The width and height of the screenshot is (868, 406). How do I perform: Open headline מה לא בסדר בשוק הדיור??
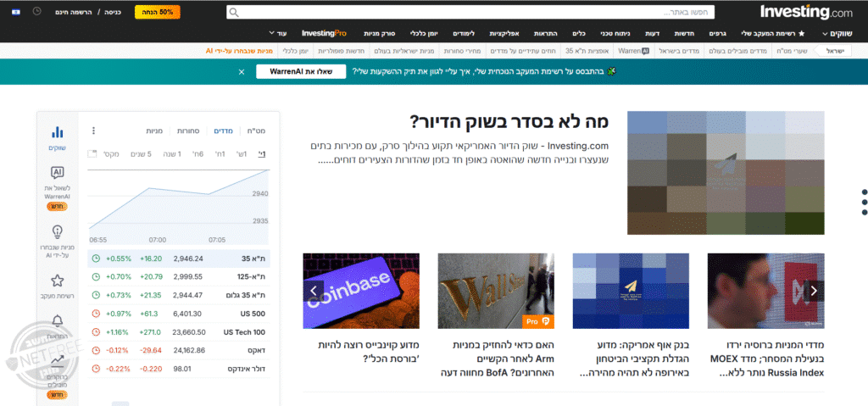[x=509, y=122]
